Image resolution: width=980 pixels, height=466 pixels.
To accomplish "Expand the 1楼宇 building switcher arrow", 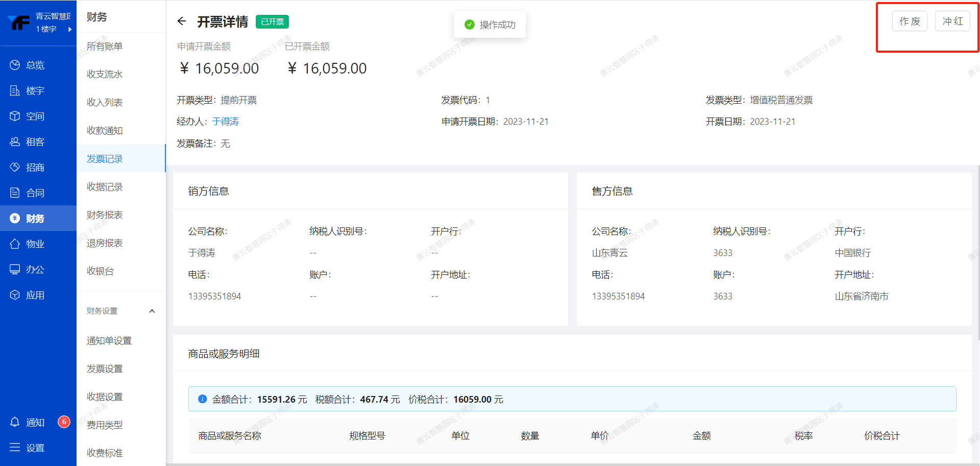I will pyautogui.click(x=70, y=29).
